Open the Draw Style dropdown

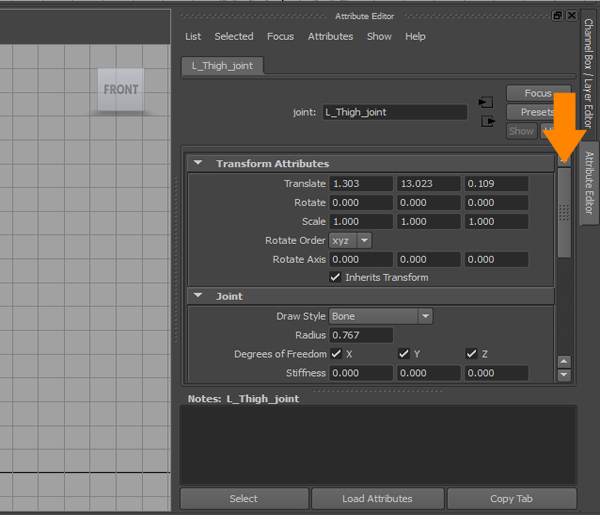tap(381, 316)
